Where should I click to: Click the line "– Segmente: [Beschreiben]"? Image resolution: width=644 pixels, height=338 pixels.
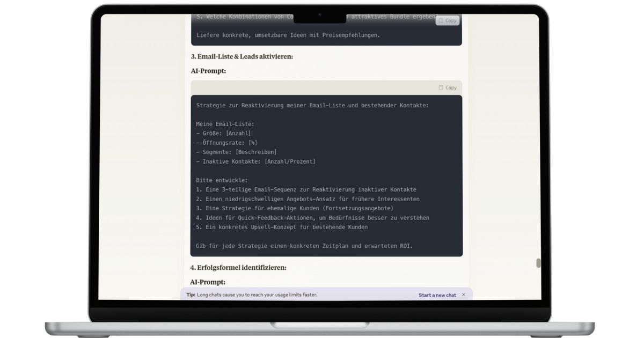tap(236, 152)
